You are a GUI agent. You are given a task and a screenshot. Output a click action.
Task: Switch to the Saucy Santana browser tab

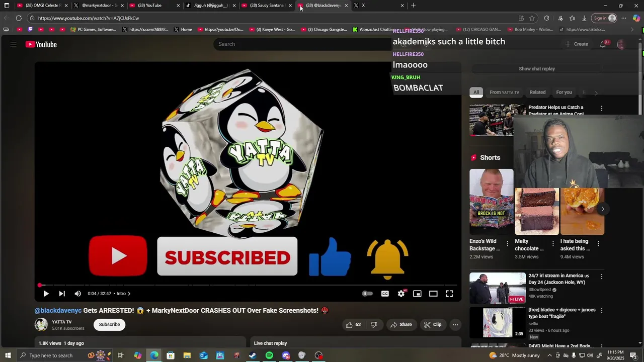point(267,6)
